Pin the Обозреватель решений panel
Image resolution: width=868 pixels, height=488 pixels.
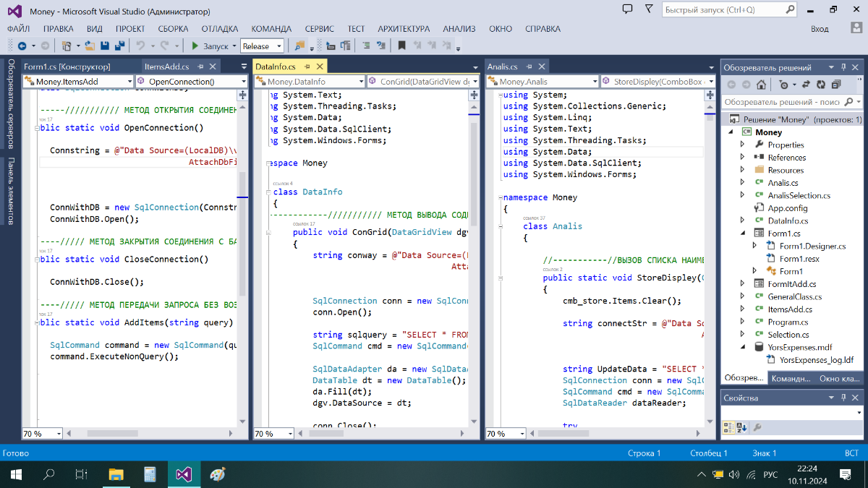pyautogui.click(x=843, y=67)
